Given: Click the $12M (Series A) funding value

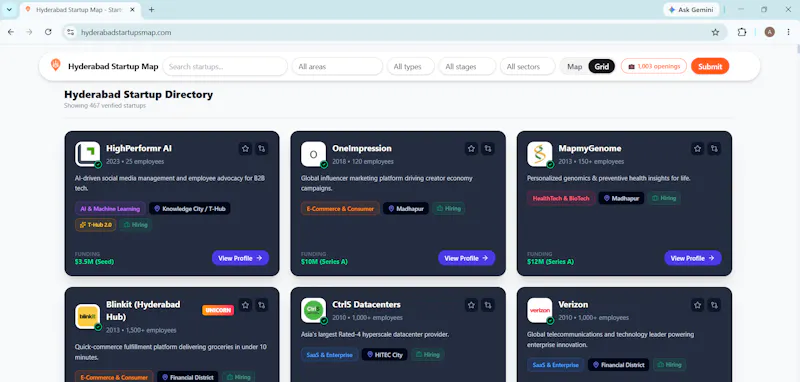Looking at the screenshot, I should [551, 262].
